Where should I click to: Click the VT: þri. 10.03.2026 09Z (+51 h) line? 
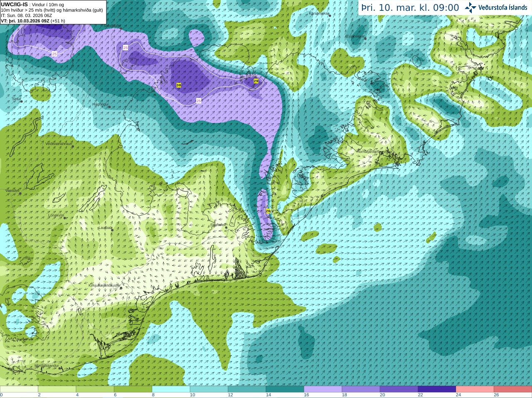click(33, 21)
